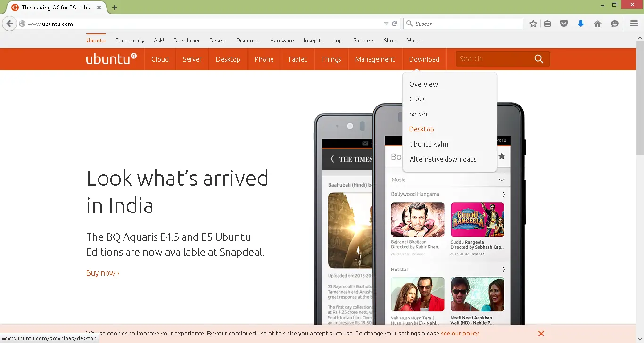This screenshot has width=644, height=343.
Task: Open the Firefox hamburger menu
Action: pos(634,24)
